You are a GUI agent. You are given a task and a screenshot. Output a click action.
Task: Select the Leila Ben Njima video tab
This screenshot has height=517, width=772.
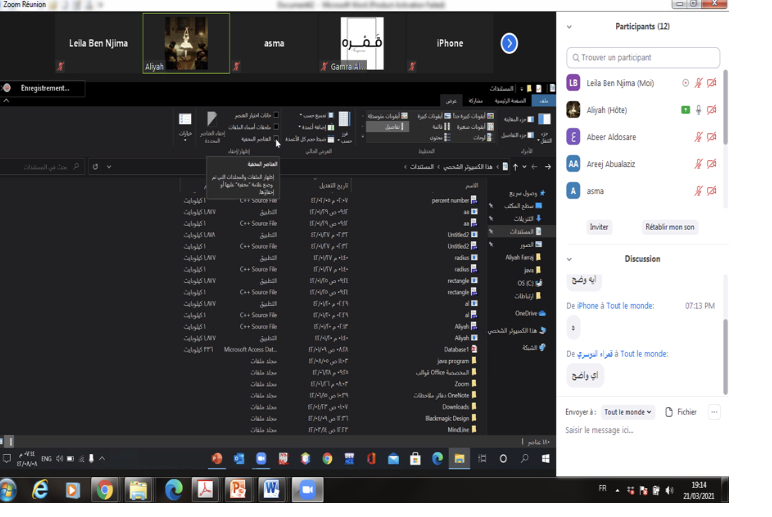tap(70, 43)
